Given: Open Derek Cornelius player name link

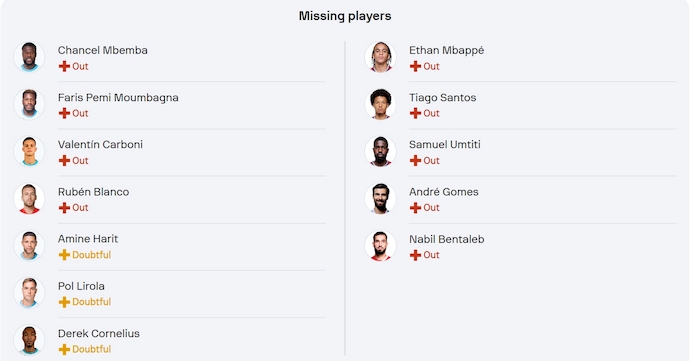Looking at the screenshot, I should (99, 334).
